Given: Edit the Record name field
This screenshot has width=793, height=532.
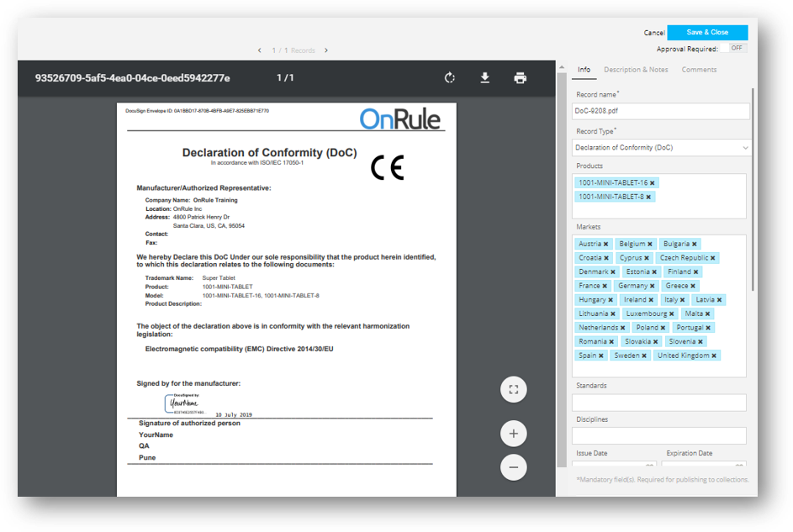Looking at the screenshot, I should [x=660, y=111].
